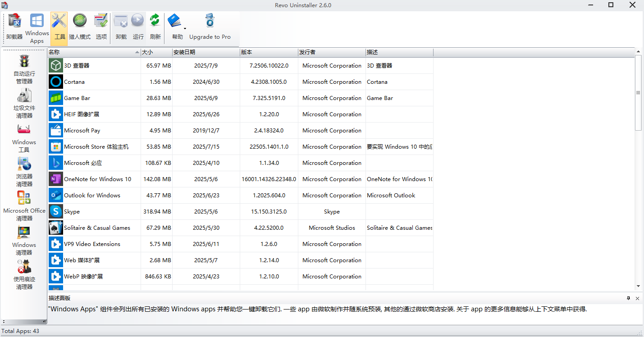Select the Microsoft 必应 icon
Screen dimensions: 644x337
point(56,163)
